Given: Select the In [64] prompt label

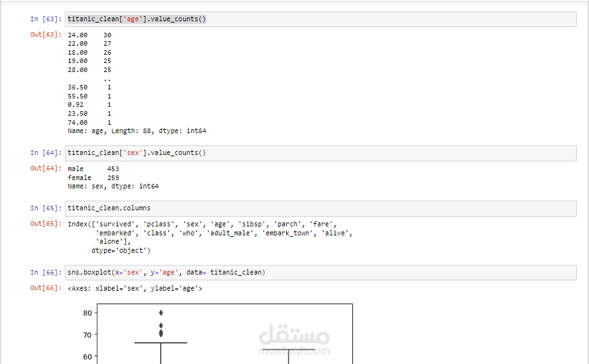Looking at the screenshot, I should (x=46, y=153).
